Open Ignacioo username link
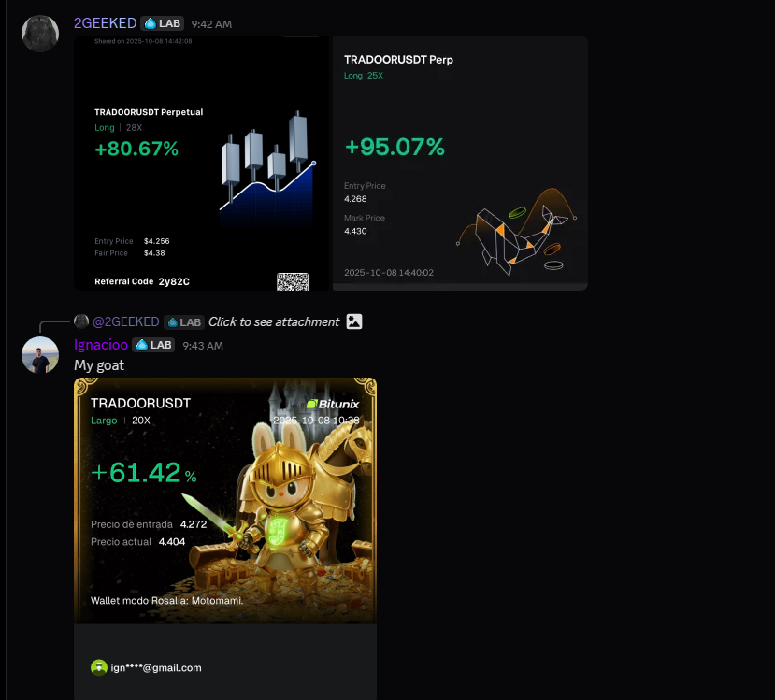 point(101,345)
